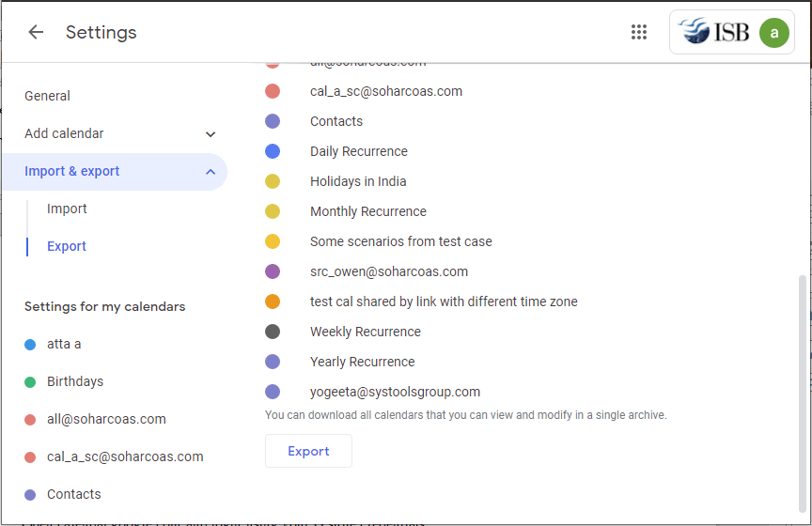Click src_owen@soharcoas.com calendar entry
Viewport: 812px width, 526px height.
389,271
